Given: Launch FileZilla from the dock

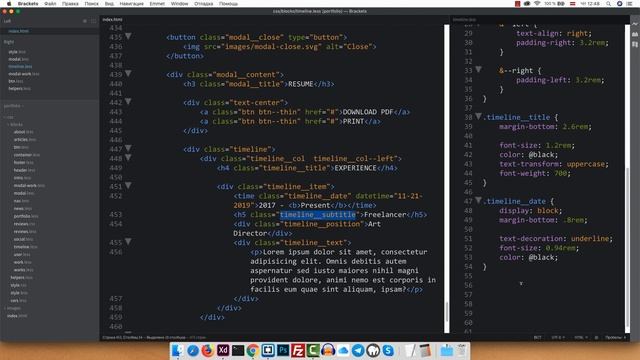Looking at the screenshot, I should point(298,350).
